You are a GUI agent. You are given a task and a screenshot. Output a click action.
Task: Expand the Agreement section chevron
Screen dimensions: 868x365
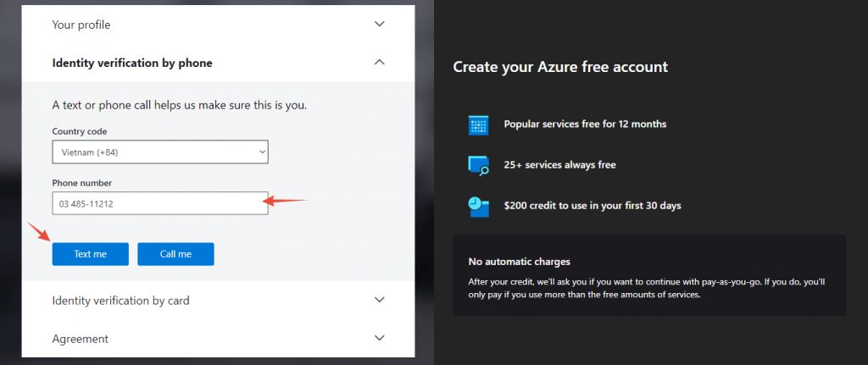point(379,338)
